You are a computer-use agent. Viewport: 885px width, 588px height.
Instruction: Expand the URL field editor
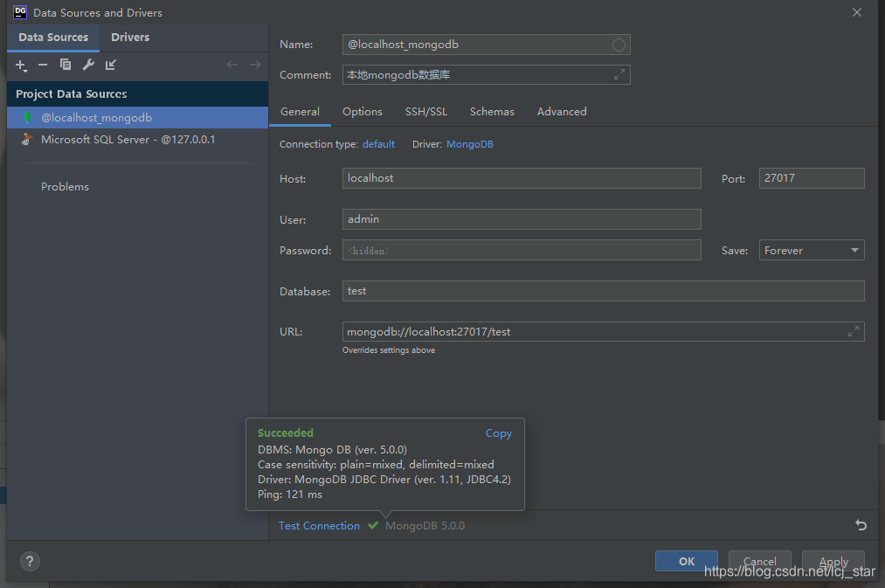(854, 331)
